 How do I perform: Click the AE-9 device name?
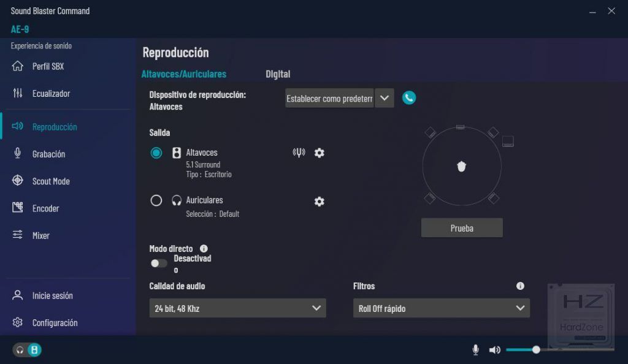[x=20, y=29]
